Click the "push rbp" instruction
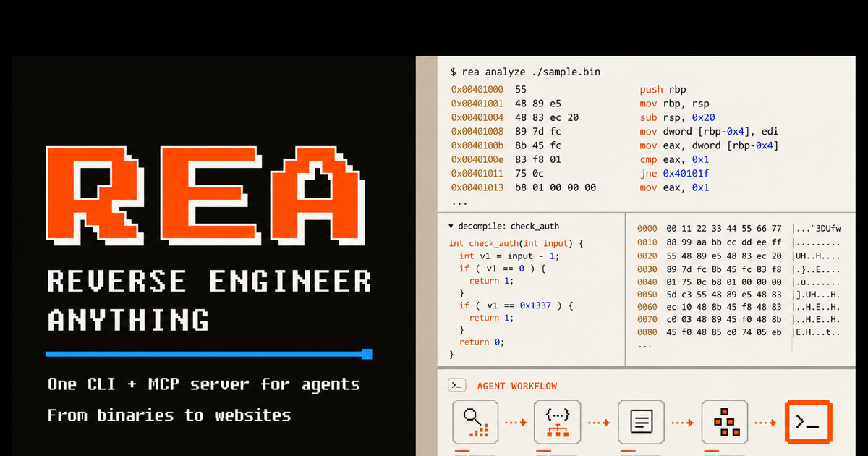The image size is (868, 456). (663, 90)
